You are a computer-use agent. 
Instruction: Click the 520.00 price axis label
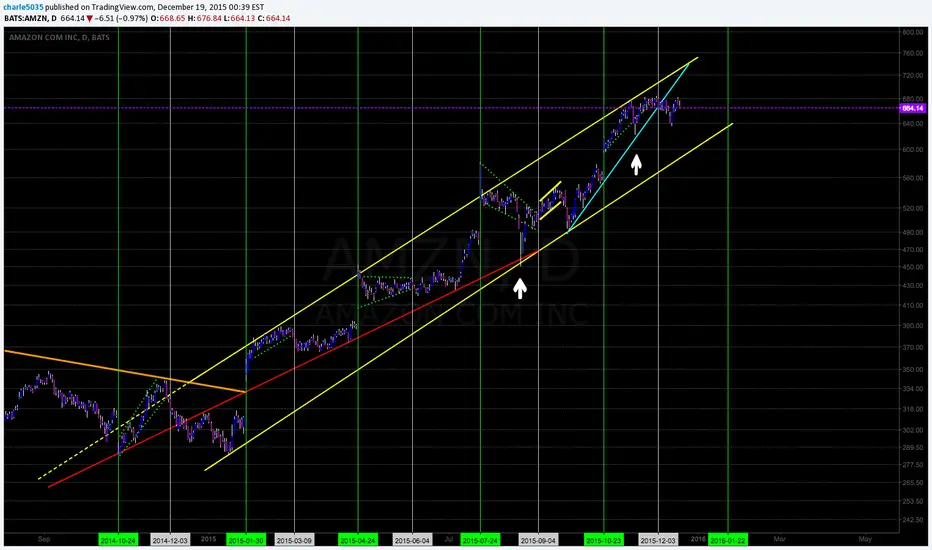[912, 208]
